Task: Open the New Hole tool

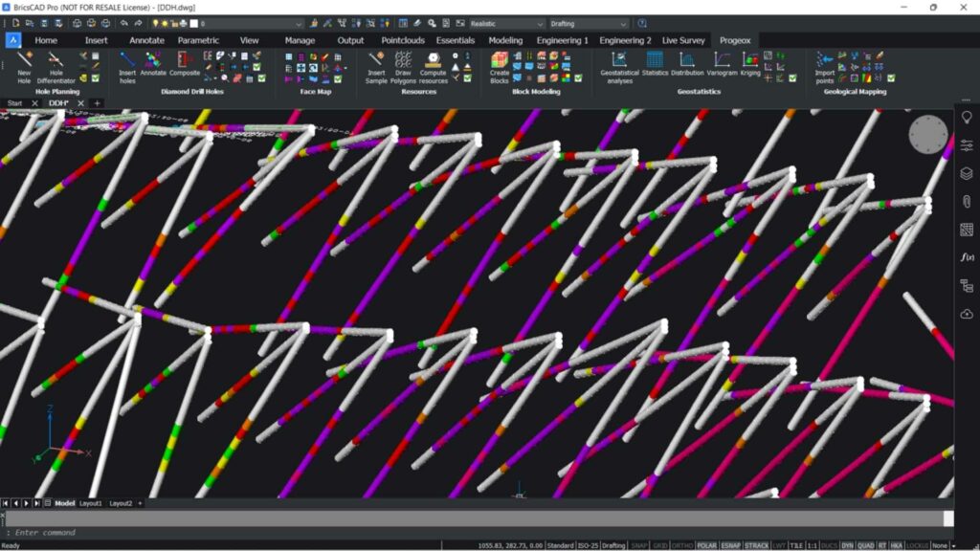Action: click(x=24, y=68)
